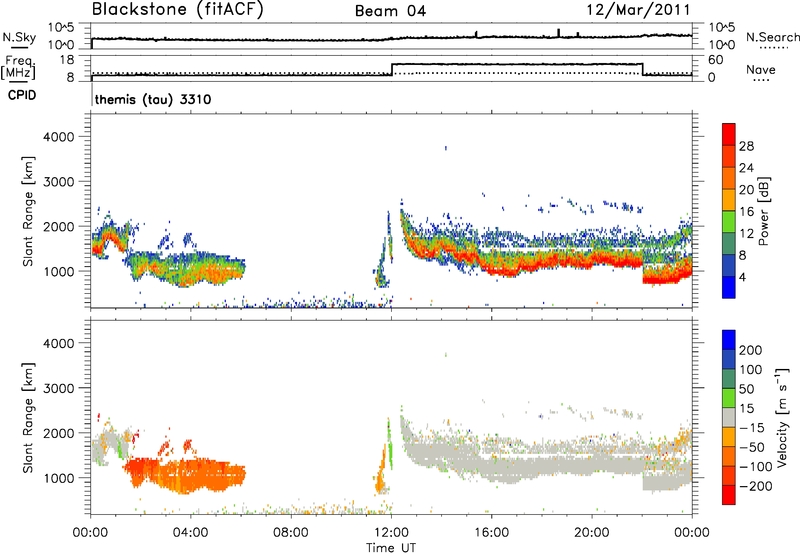Click the "08:00" time tick label
Screen dimensions: 800x554
(290, 532)
